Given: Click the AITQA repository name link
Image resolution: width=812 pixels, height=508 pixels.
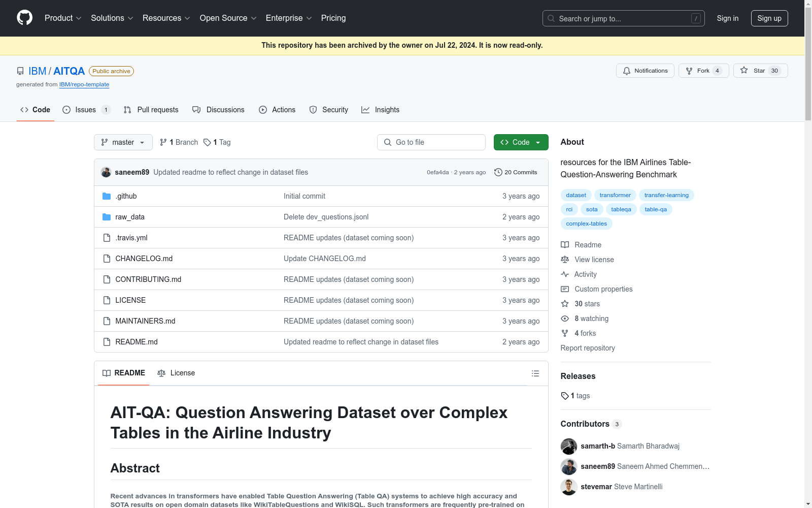Looking at the screenshot, I should pos(69,71).
